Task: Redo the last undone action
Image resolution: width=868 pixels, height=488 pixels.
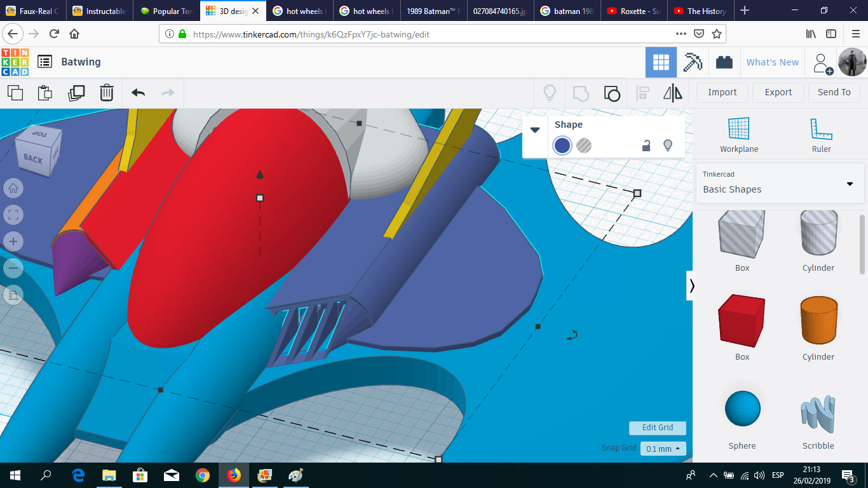Action: 168,93
